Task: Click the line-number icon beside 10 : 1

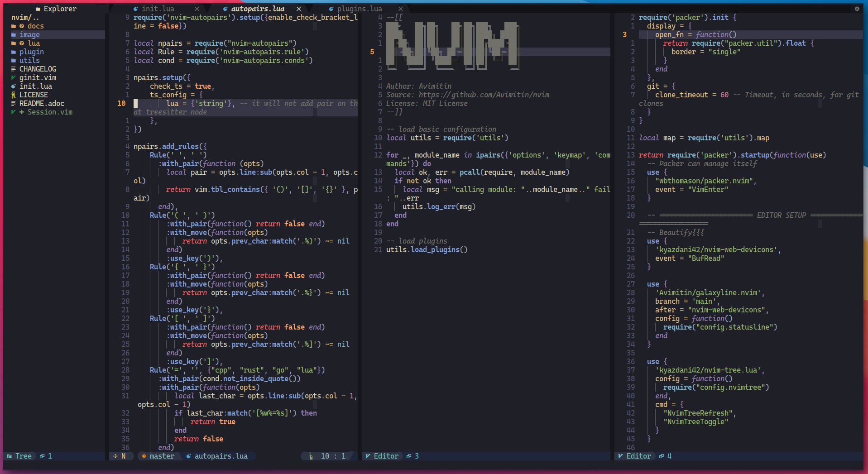Action: (x=311, y=456)
